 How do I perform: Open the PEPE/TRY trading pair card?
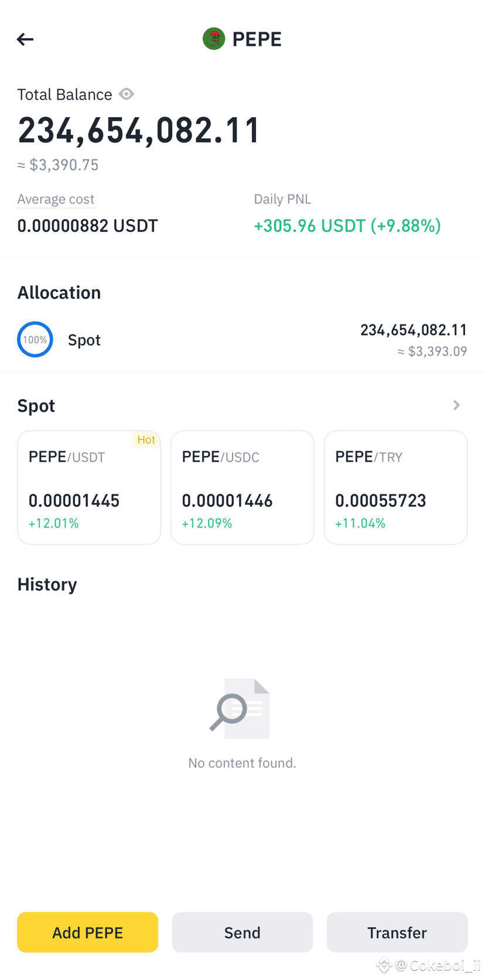click(x=396, y=487)
